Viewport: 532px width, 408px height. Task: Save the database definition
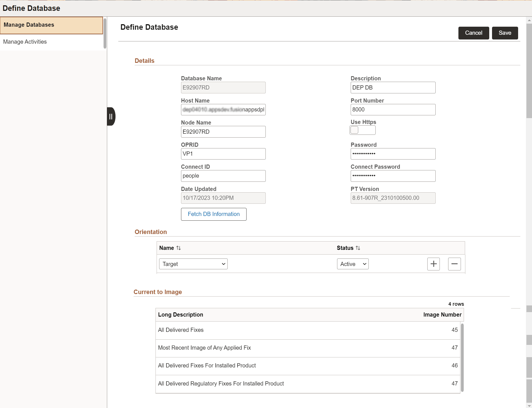pos(505,33)
